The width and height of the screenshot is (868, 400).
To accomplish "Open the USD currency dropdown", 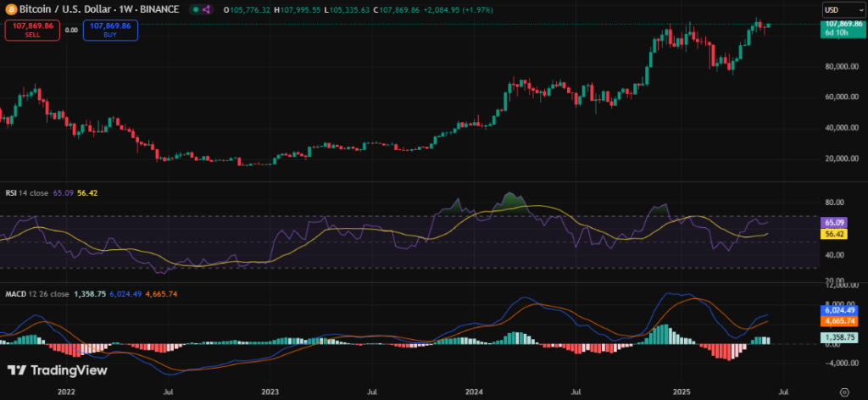I will (x=843, y=9).
